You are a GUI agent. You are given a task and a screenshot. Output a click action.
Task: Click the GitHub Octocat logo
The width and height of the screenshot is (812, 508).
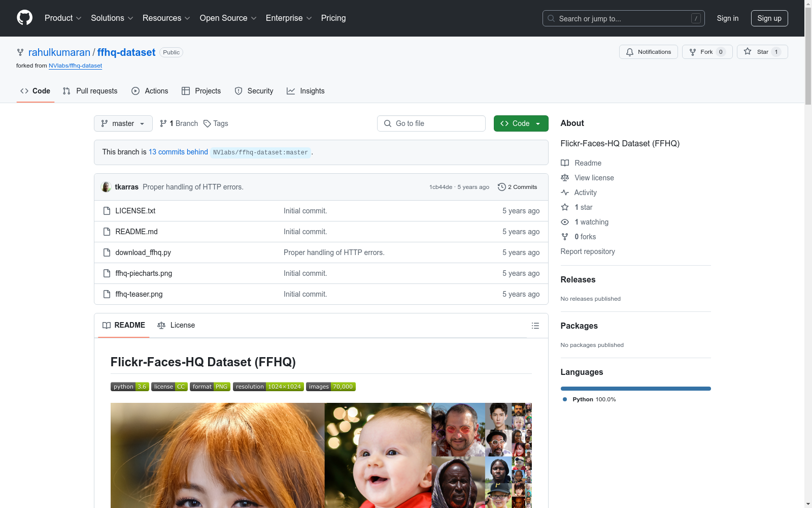pyautogui.click(x=24, y=18)
